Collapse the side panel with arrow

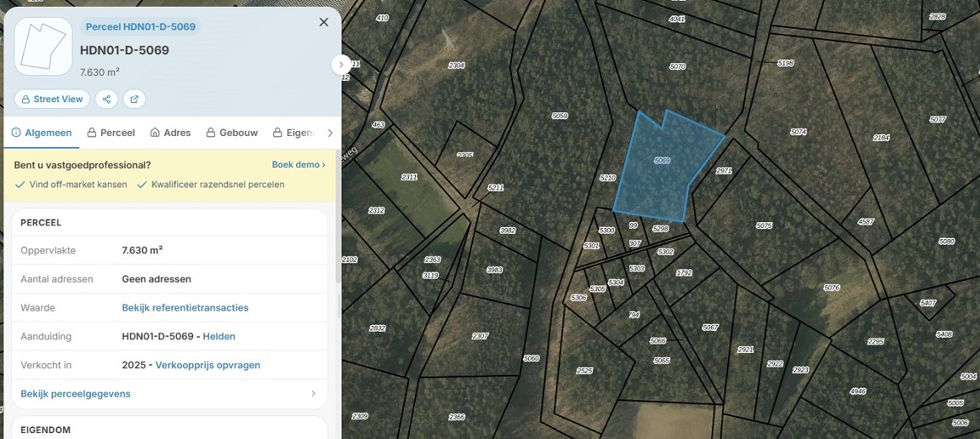(342, 64)
